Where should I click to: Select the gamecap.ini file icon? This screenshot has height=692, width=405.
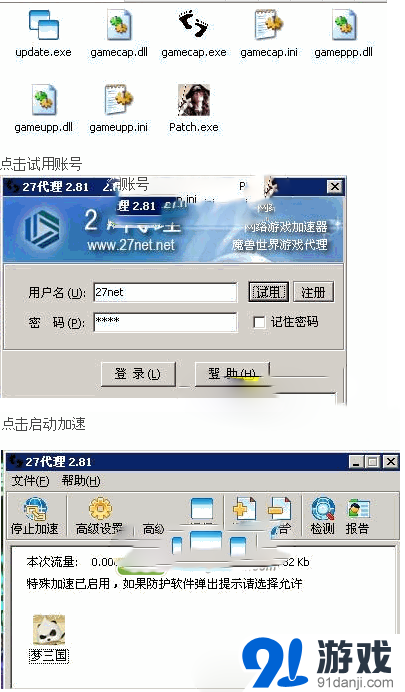tap(269, 25)
